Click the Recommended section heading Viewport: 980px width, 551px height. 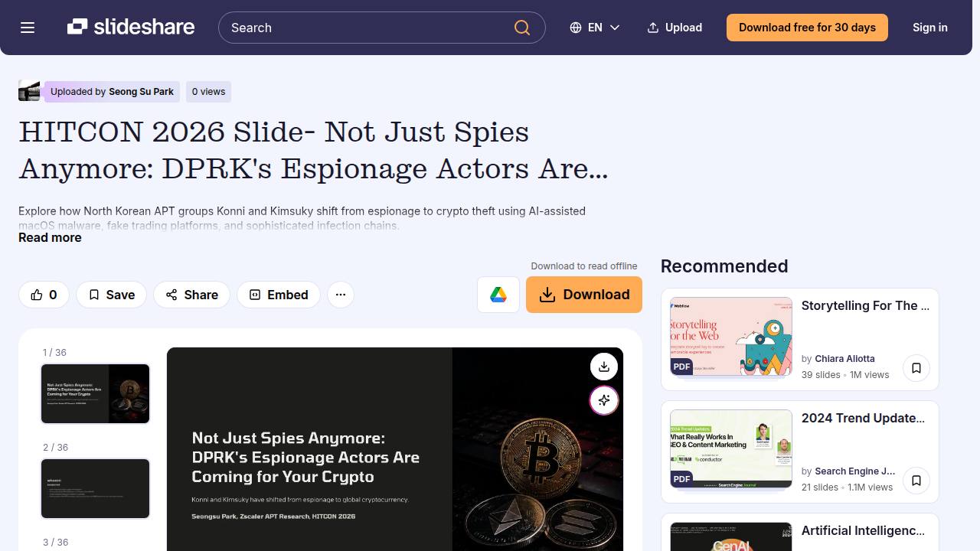pos(724,266)
